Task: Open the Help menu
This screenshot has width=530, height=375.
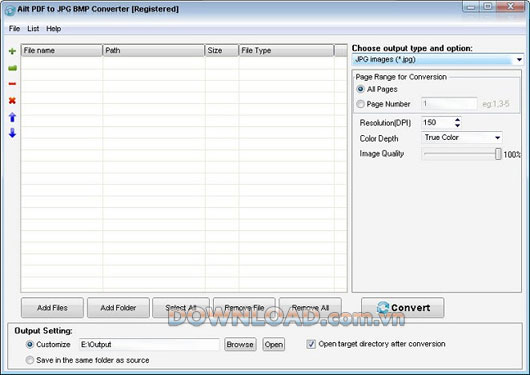Action: 53,29
